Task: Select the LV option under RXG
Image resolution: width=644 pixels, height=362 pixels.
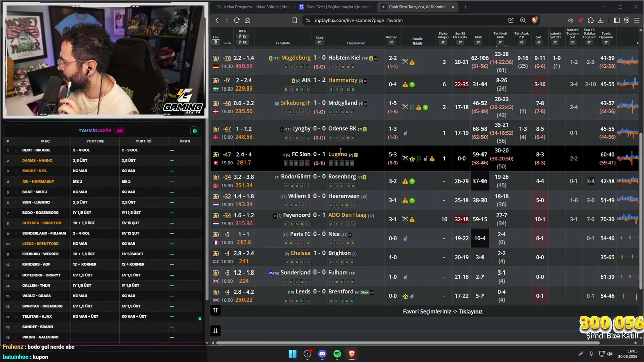Action: point(243,36)
